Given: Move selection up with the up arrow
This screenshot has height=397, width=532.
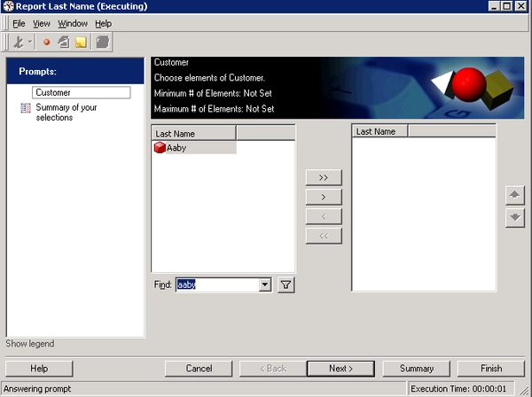Looking at the screenshot, I should click(x=514, y=195).
